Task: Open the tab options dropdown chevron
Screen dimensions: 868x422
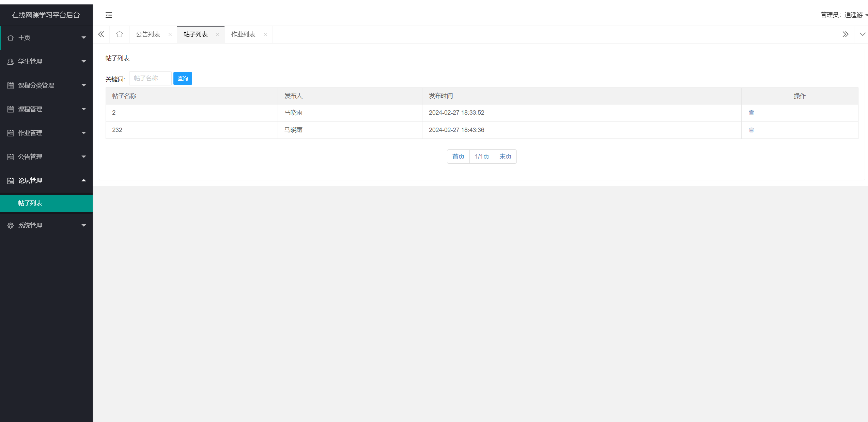Action: [862, 34]
